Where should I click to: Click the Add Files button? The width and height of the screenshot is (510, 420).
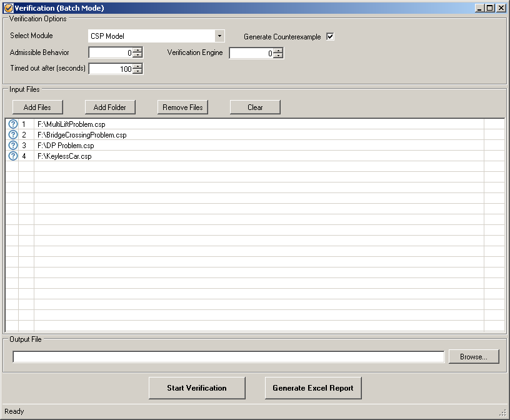[x=37, y=107]
